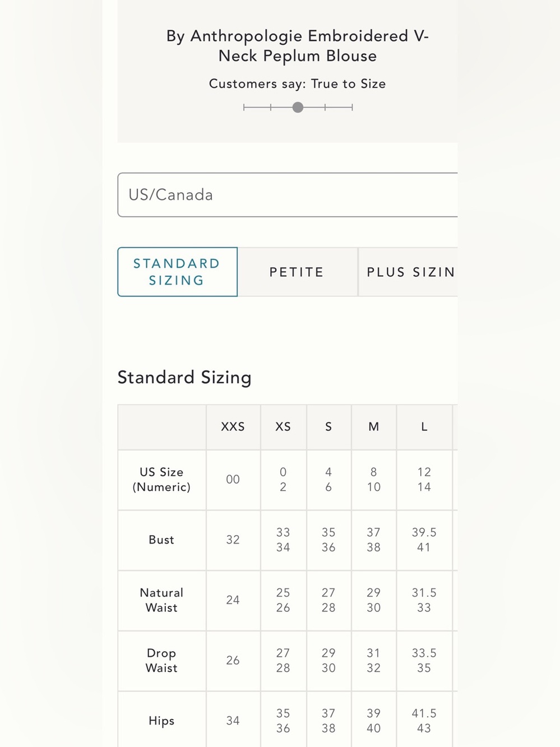The image size is (560, 747).
Task: Click the True to Size slider marker
Action: tap(298, 107)
